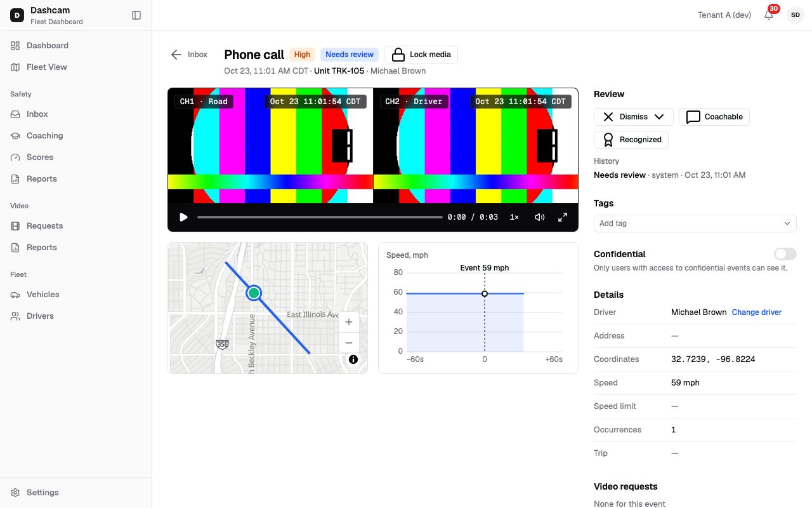Viewport: 812px width, 508px height.
Task: Play the event video
Action: coord(183,217)
